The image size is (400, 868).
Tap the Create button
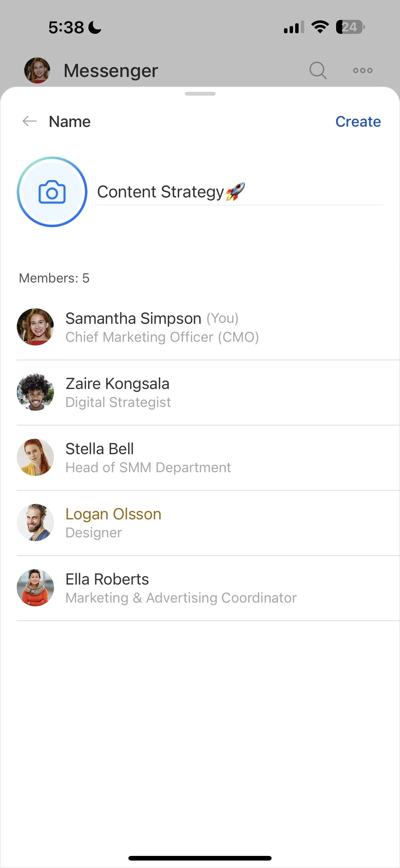pos(358,122)
